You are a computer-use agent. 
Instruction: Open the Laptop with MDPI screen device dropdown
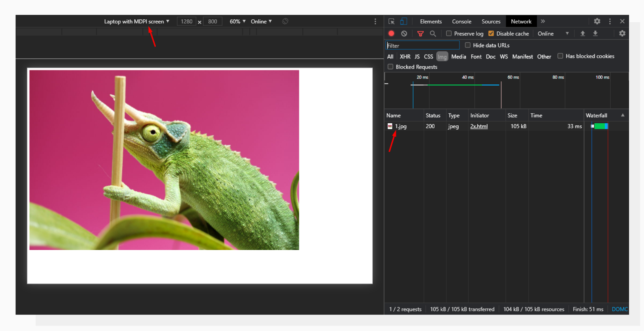(x=136, y=21)
